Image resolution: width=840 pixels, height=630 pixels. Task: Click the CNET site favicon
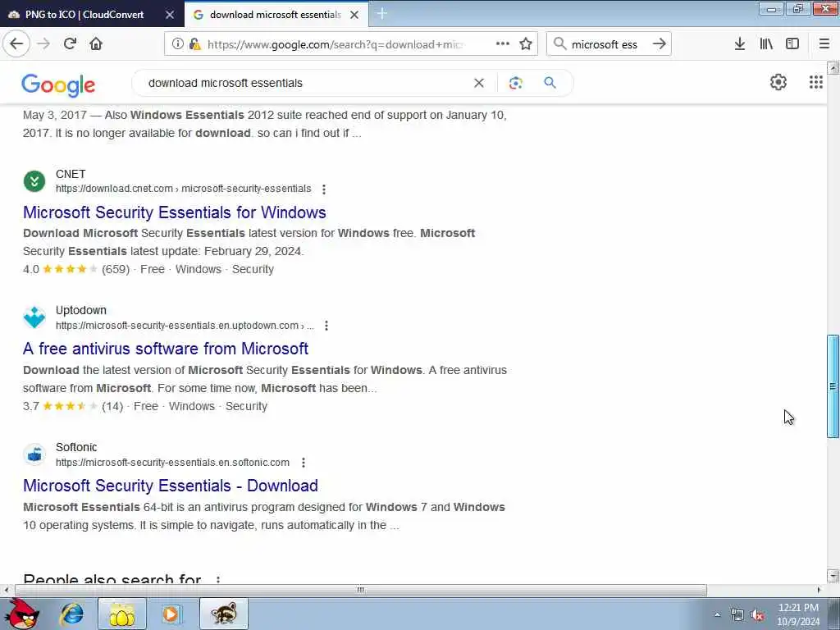(x=34, y=181)
